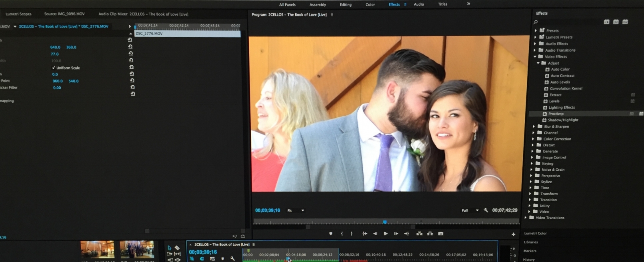Screen dimensions: 644x262
Task: Open the Fit zoom level dropdown
Action: [296, 210]
